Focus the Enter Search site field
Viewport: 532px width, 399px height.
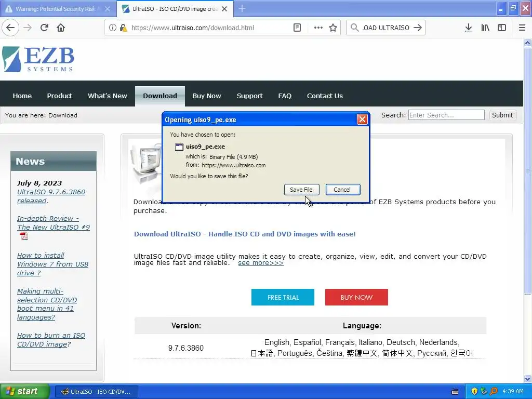446,115
